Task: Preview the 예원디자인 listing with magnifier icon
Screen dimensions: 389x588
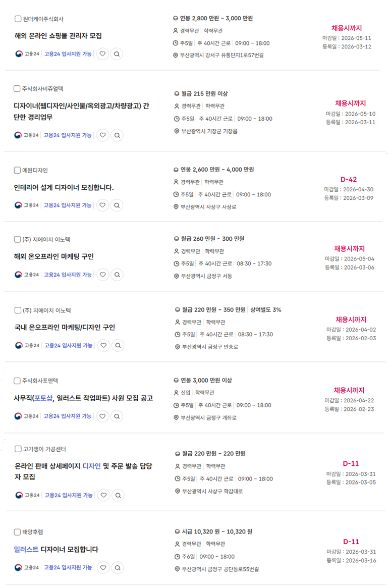Action: (117, 205)
